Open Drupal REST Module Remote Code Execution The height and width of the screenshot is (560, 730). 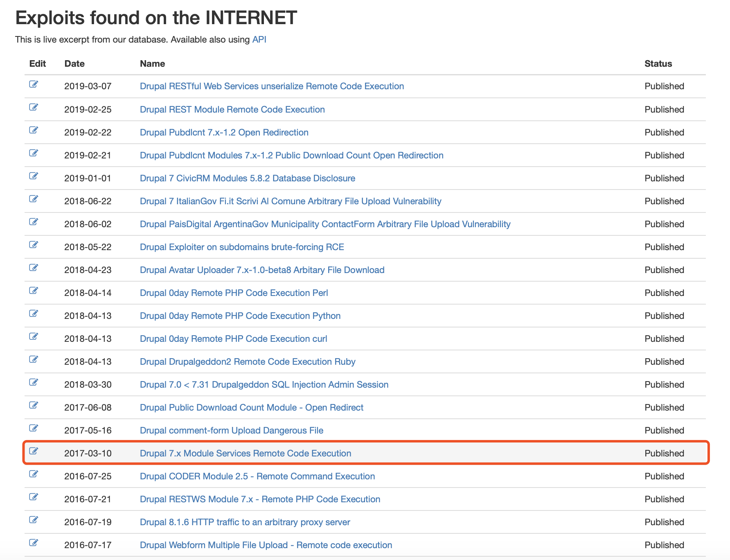tap(232, 110)
